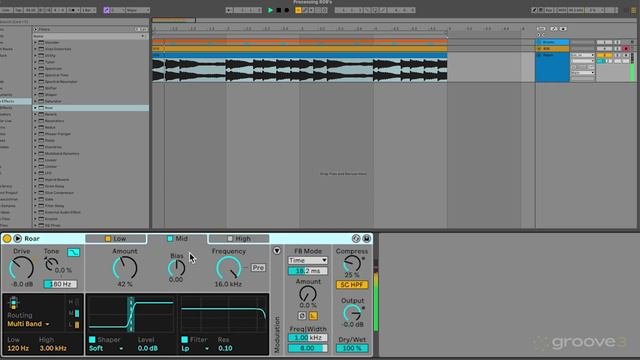The width and height of the screenshot is (640, 360).
Task: Arm the 808 track record button
Action: 626,49
